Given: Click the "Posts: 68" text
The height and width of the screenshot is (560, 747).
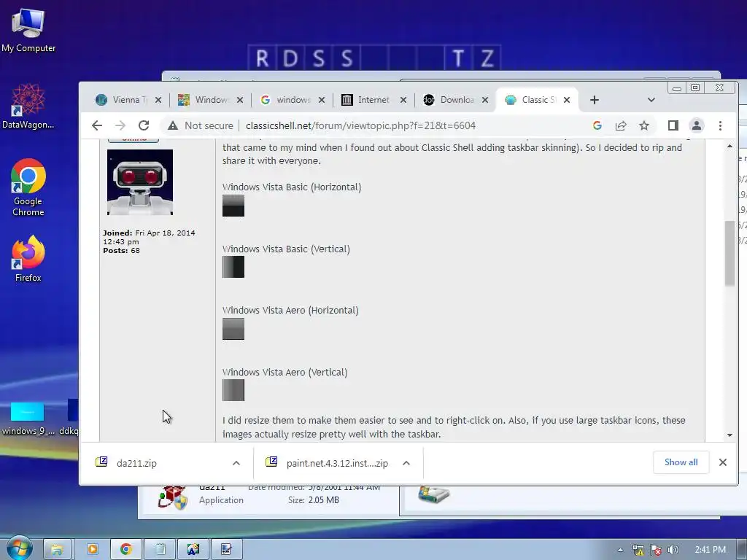Looking at the screenshot, I should pyautogui.click(x=122, y=251).
